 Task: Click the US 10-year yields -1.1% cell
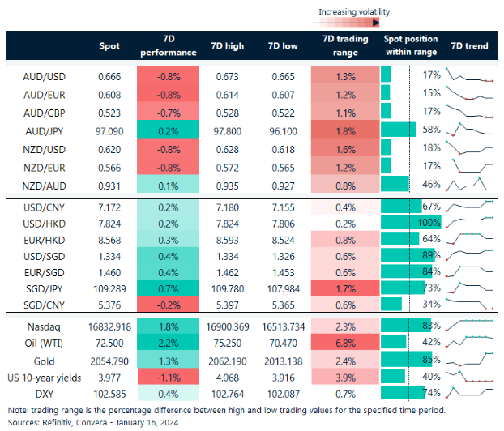coord(168,376)
